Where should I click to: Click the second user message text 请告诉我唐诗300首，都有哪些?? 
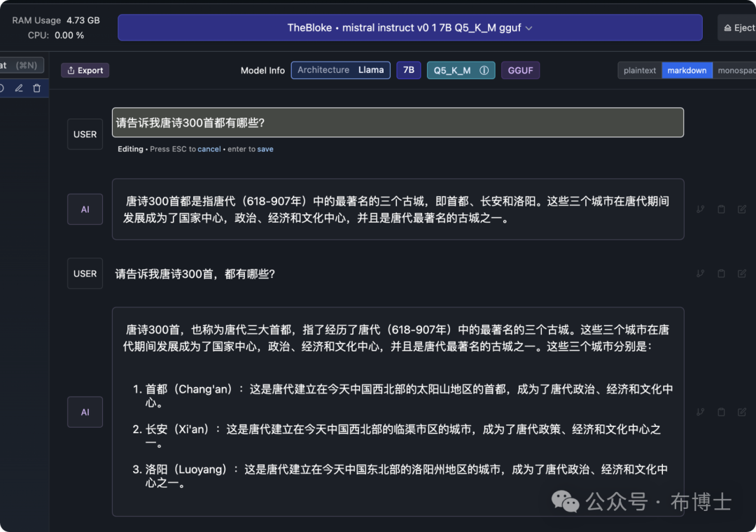click(195, 274)
